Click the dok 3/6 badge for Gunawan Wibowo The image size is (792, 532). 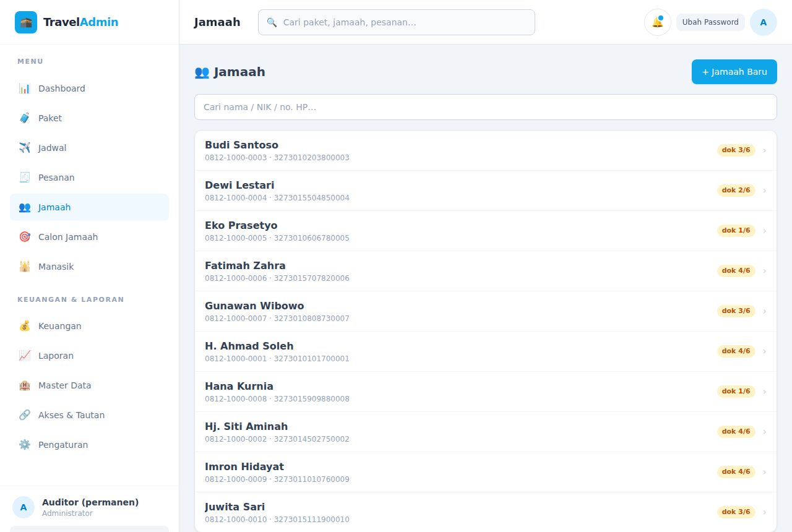pos(736,311)
